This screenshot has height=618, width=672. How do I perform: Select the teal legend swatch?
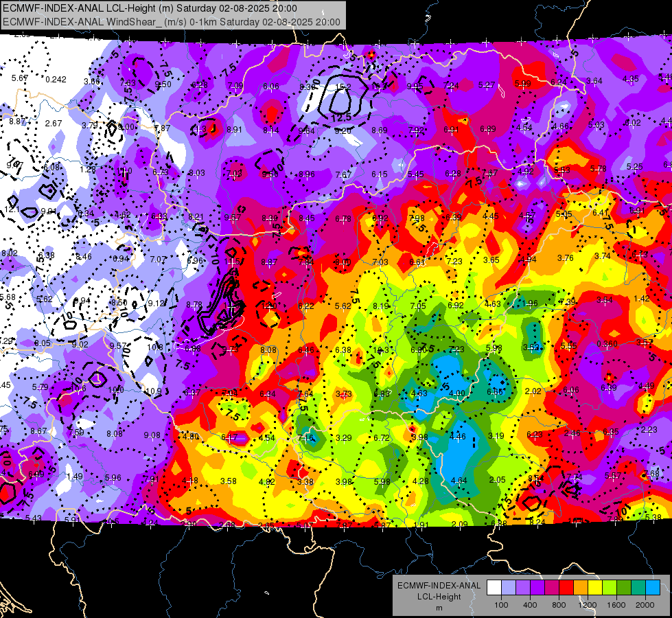click(638, 588)
